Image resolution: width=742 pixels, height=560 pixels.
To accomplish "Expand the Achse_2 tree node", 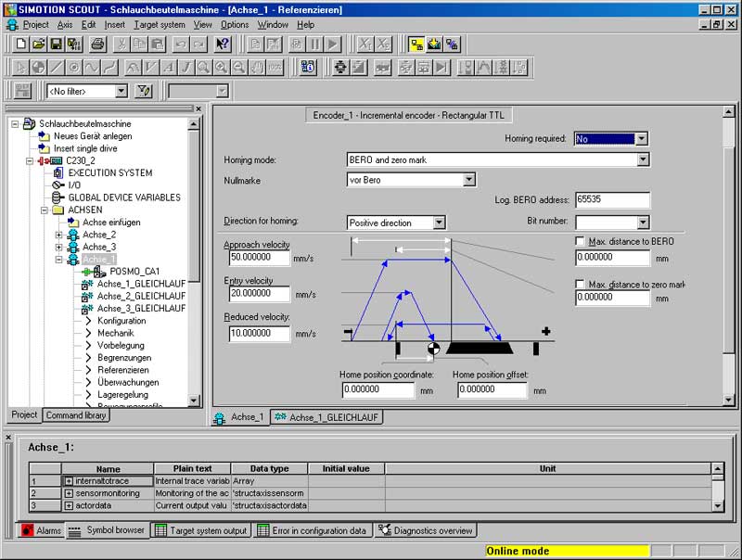I will point(59,235).
